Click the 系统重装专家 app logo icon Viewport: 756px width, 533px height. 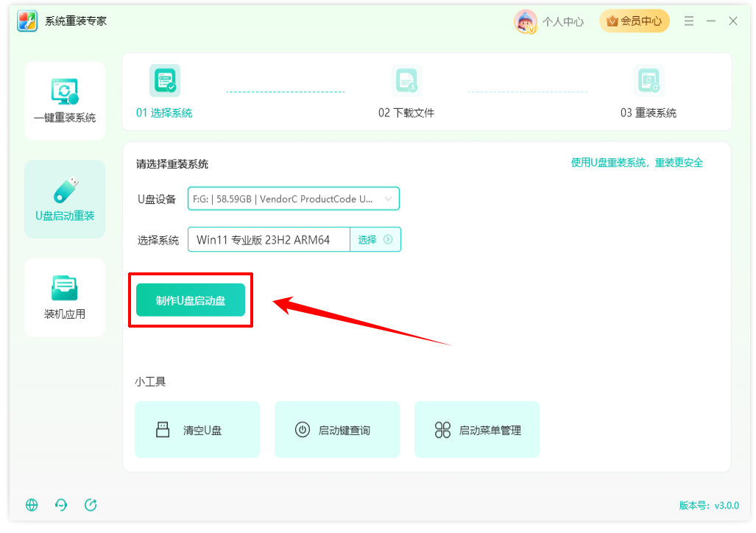(27, 21)
